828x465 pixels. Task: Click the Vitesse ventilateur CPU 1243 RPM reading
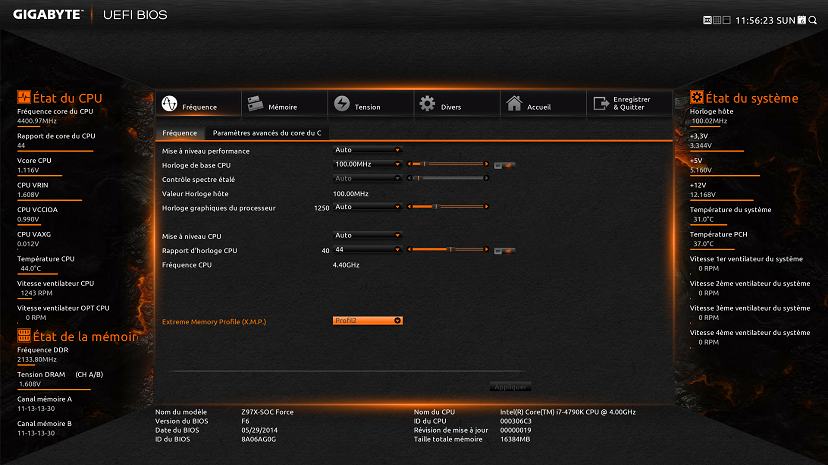[36, 293]
